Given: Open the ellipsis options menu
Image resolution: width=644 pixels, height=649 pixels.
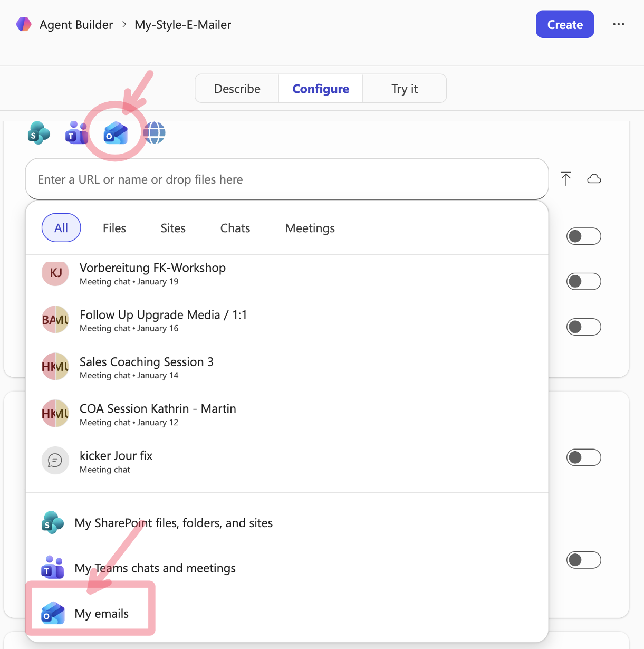Looking at the screenshot, I should [618, 24].
